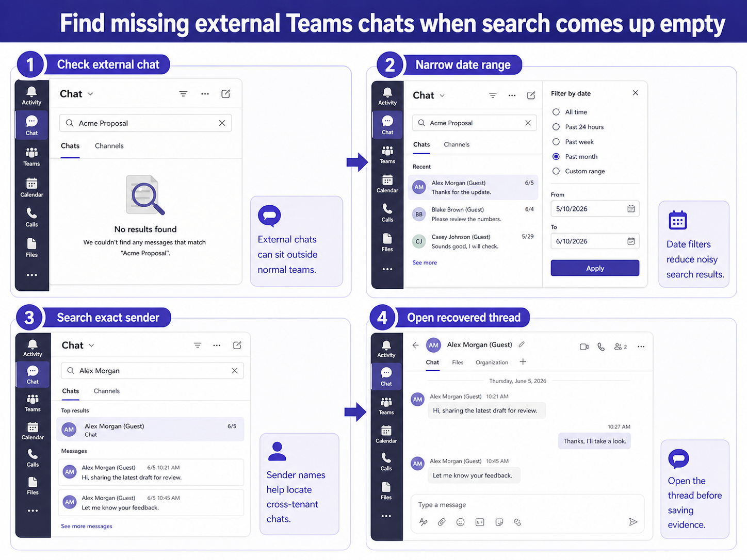The image size is (747, 560).
Task: Open Casey Johnson (Guest) chat row
Action: [473, 241]
